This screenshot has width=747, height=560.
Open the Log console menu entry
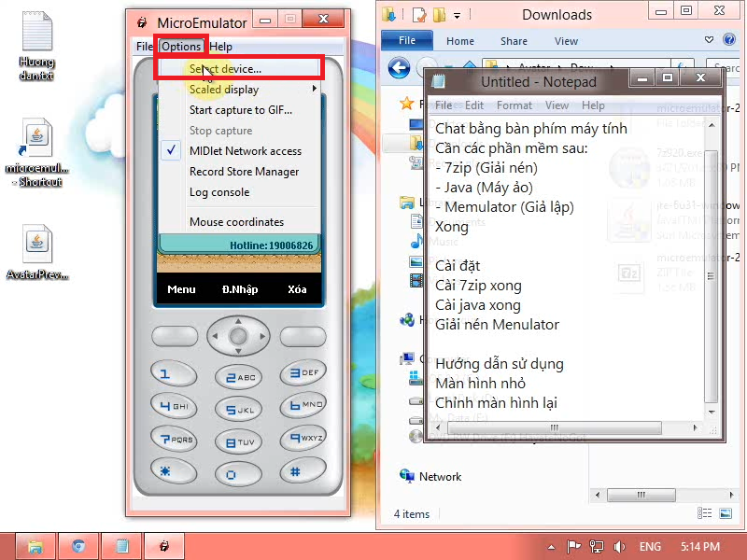click(239, 192)
